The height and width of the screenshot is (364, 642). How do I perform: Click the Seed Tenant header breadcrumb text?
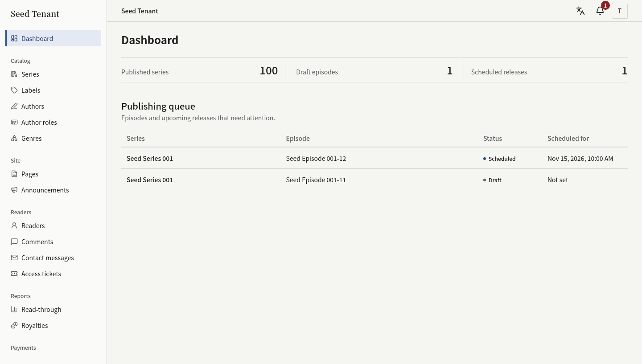[140, 11]
